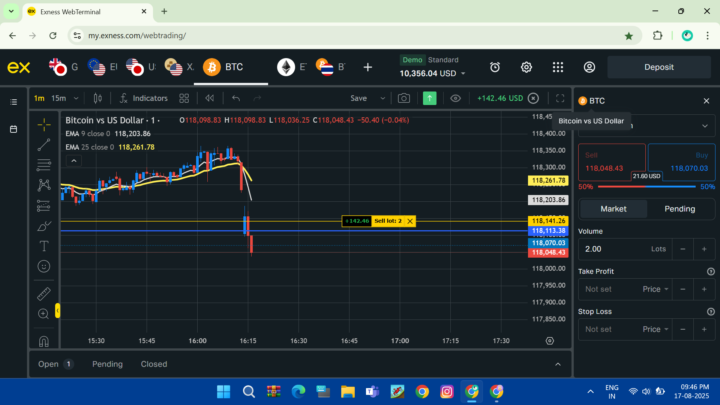Open the terminal settings gear
The width and height of the screenshot is (720, 405).
(x=526, y=68)
